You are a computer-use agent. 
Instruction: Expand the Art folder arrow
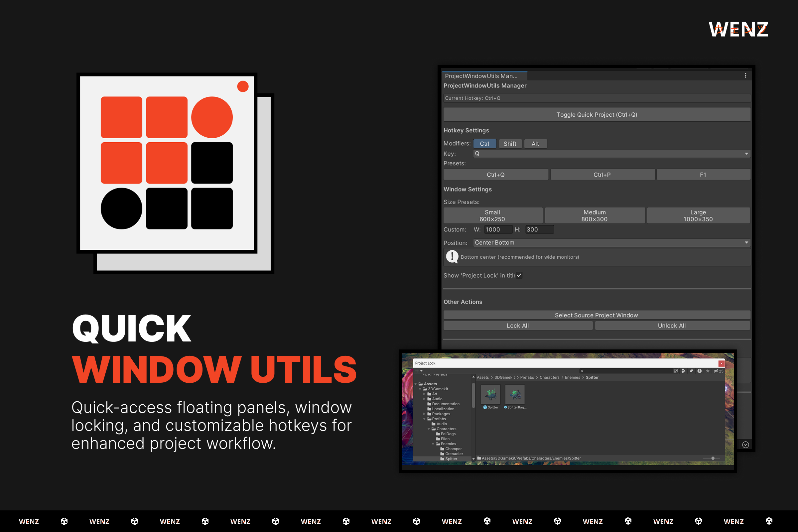425,394
